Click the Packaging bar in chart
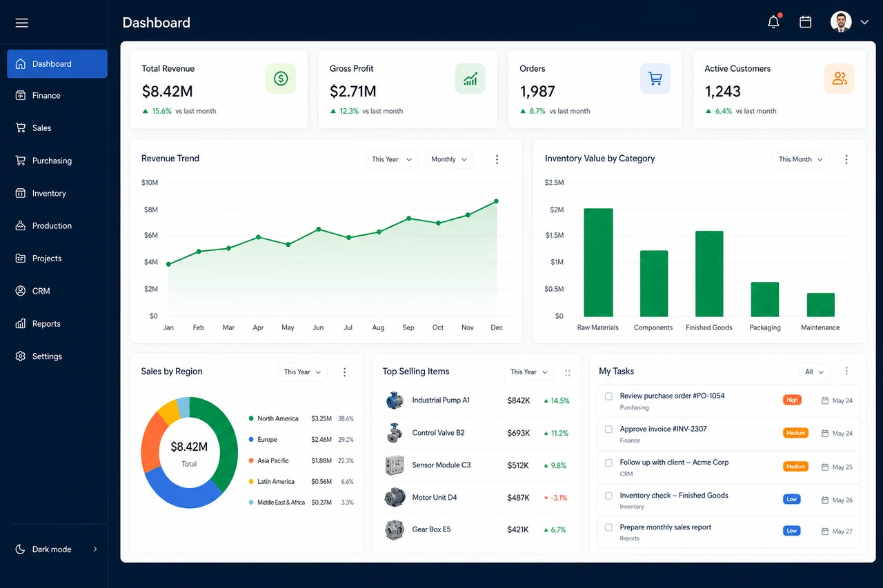Image resolution: width=883 pixels, height=588 pixels. pyautogui.click(x=765, y=299)
